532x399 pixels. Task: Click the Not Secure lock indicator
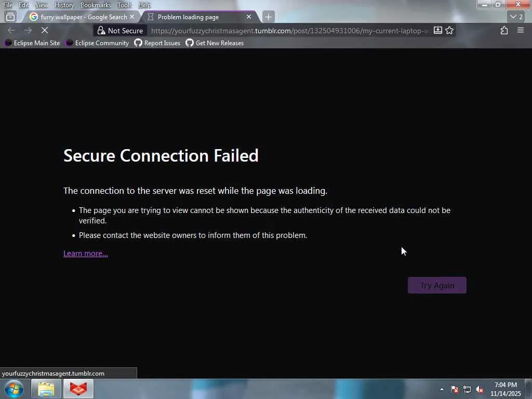pos(120,31)
